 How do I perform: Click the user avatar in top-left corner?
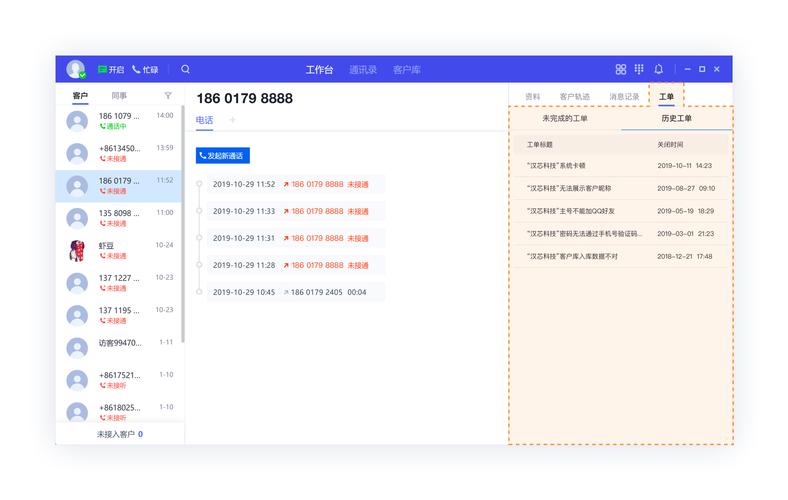76,69
